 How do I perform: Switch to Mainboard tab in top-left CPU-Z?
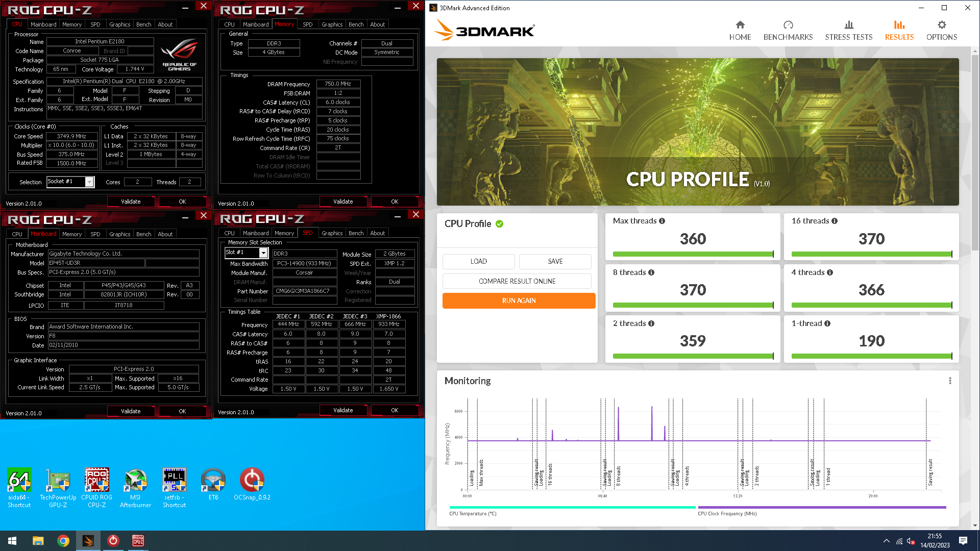coord(43,24)
